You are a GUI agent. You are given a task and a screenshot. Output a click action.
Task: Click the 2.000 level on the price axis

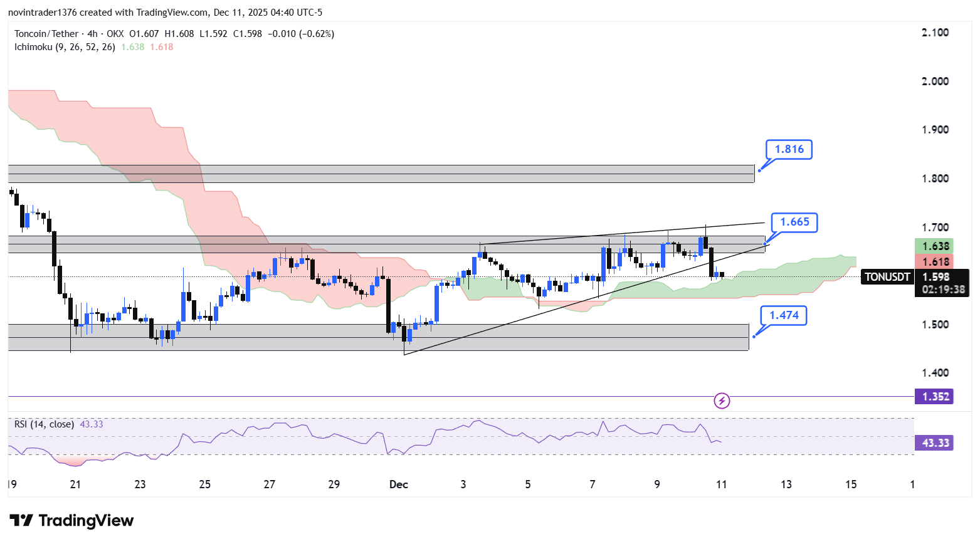tap(935, 81)
